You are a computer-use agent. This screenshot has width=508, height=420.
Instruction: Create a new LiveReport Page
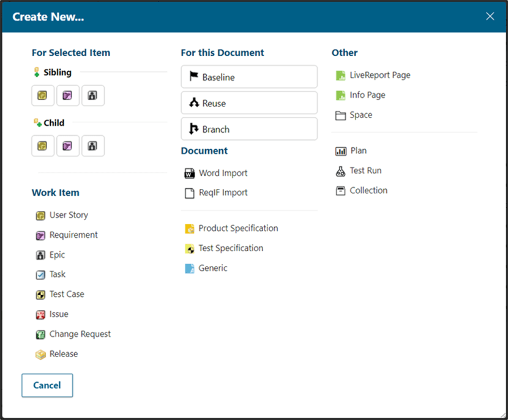pos(379,75)
